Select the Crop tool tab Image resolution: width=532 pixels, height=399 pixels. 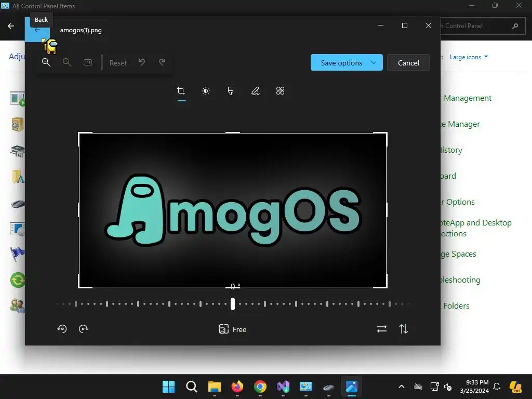[x=181, y=91]
